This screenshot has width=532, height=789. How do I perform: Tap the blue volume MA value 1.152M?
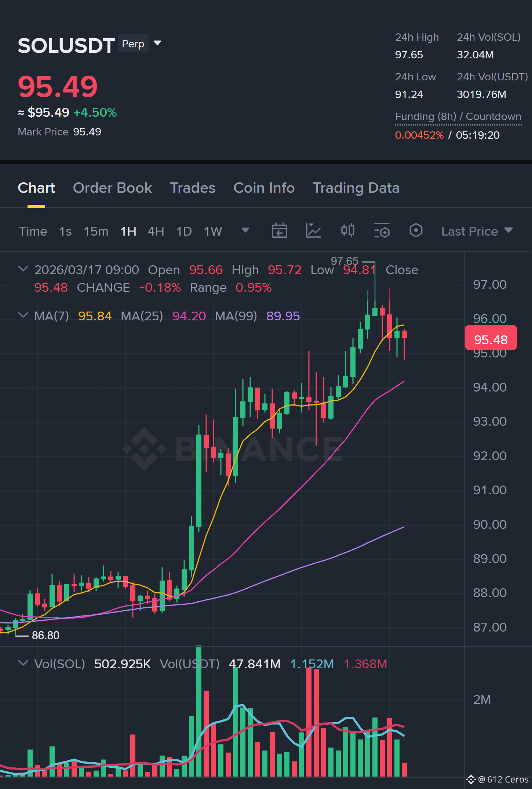pos(312,664)
